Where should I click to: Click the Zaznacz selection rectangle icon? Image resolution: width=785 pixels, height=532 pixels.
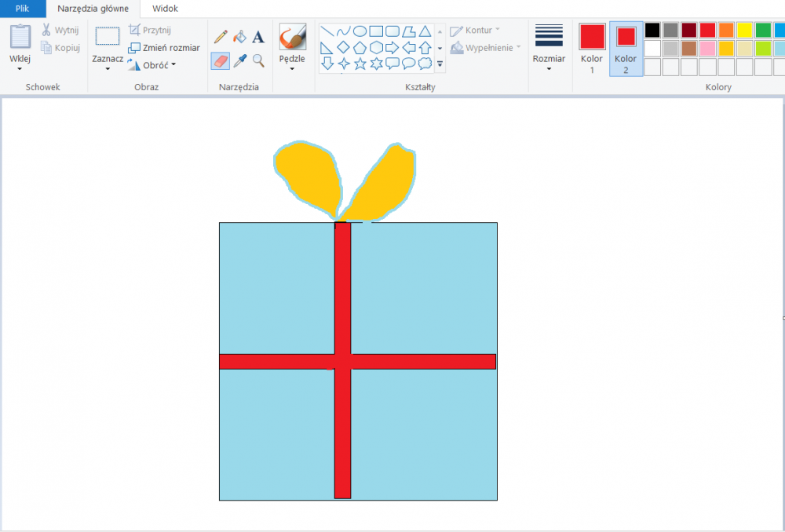(107, 37)
